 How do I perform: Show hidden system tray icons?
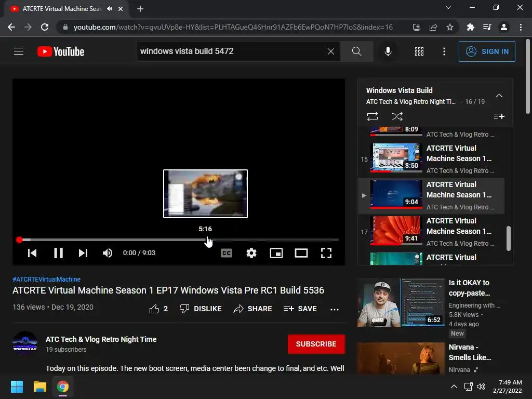pyautogui.click(x=454, y=387)
